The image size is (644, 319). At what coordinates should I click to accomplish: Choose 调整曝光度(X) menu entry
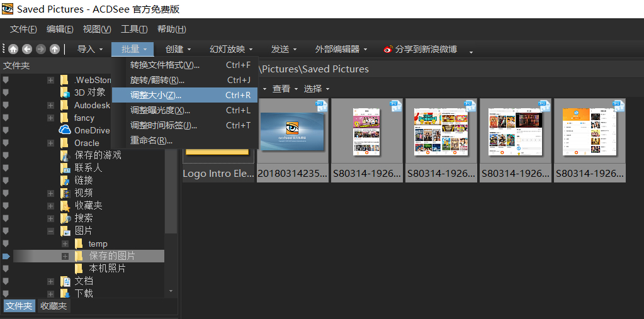[x=185, y=110]
